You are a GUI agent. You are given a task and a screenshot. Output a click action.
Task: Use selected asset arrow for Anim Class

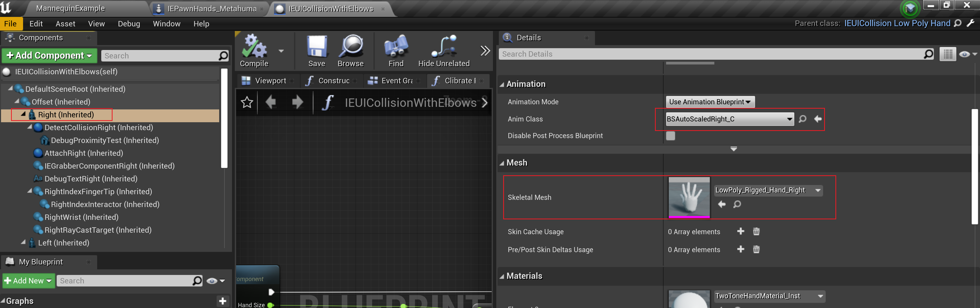coord(817,119)
